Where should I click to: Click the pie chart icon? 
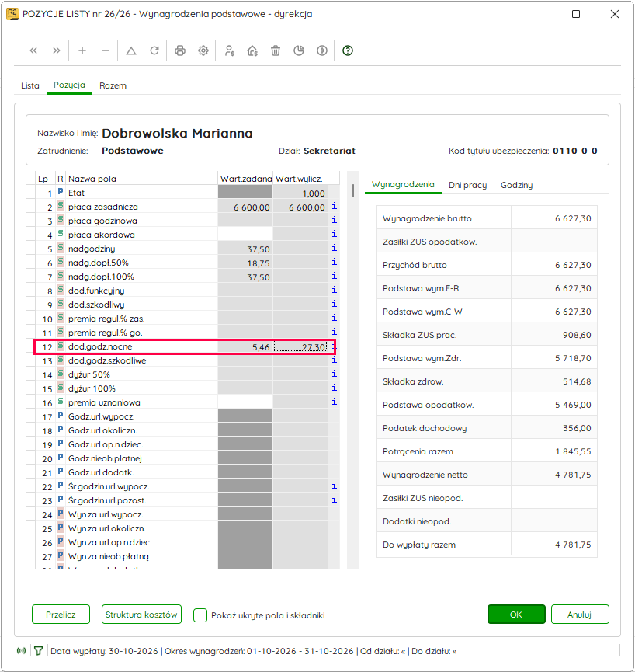(299, 50)
